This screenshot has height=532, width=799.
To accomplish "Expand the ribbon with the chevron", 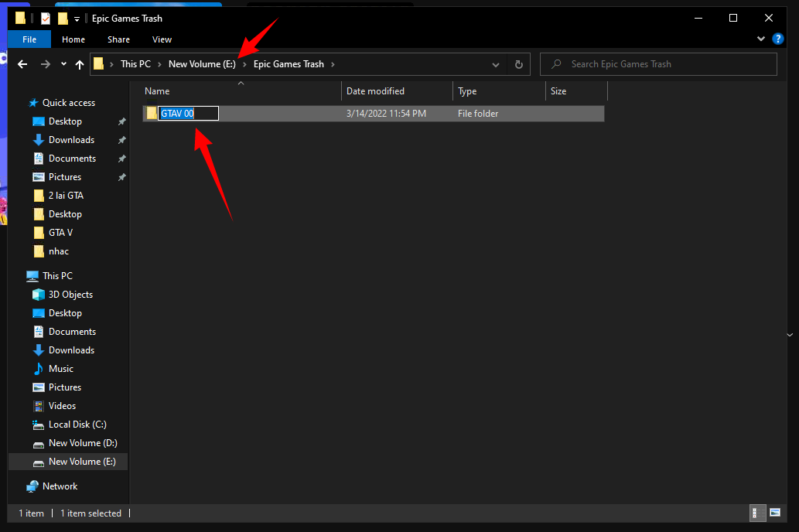I will tap(761, 39).
